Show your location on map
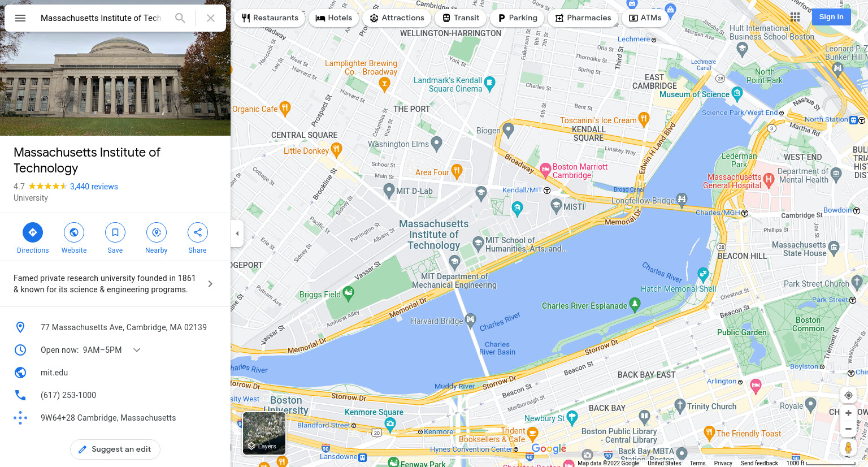The width and height of the screenshot is (868, 467). pyautogui.click(x=848, y=395)
